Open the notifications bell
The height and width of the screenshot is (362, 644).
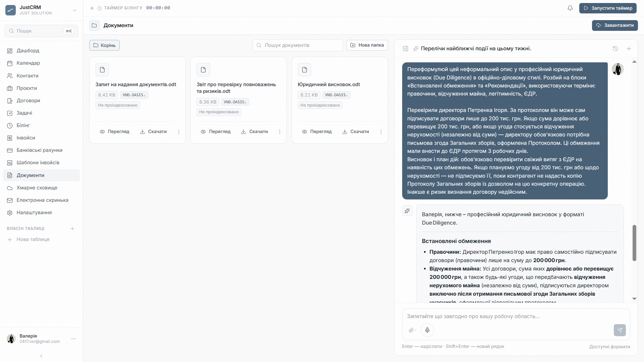coord(570,8)
